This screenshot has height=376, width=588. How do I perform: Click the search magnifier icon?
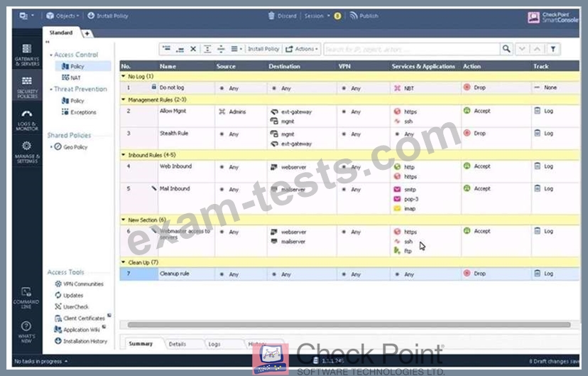tap(506, 49)
